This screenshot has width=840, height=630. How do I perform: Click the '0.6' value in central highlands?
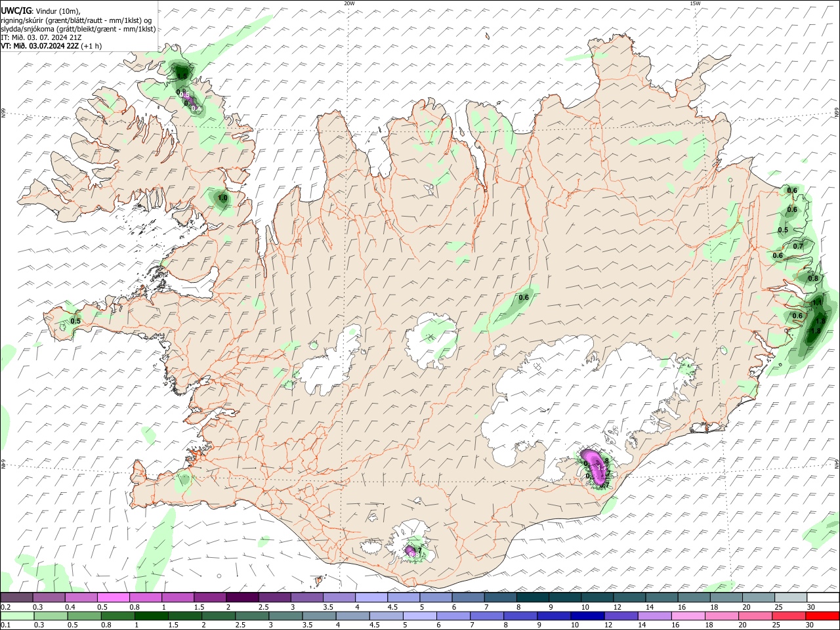pos(524,297)
